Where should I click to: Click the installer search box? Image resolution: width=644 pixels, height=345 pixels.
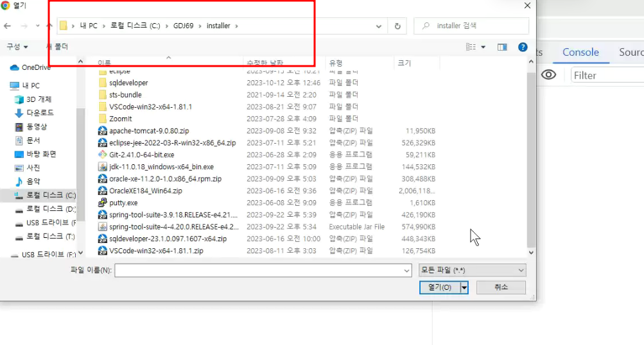tap(471, 26)
